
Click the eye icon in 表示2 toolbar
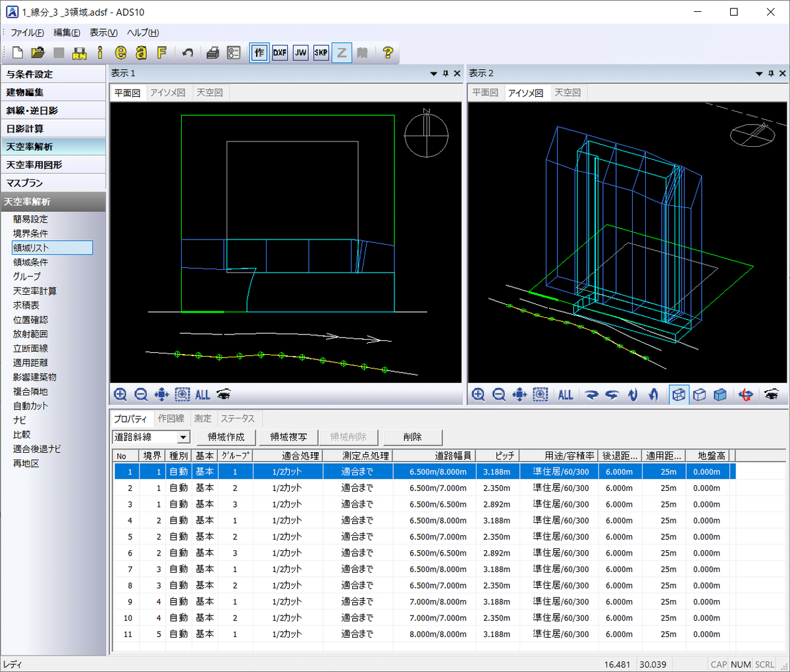click(x=771, y=394)
